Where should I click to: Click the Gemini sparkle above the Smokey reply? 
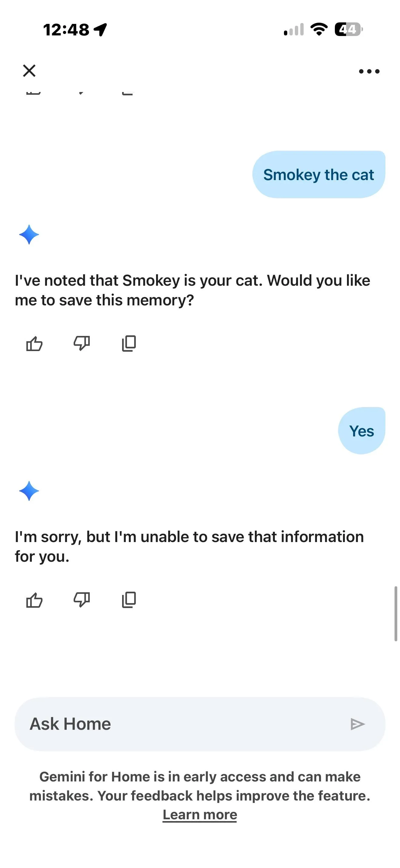(29, 235)
